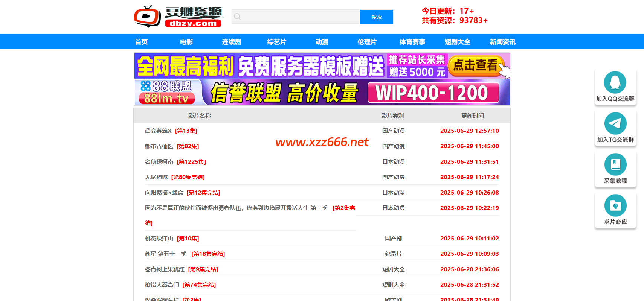This screenshot has width=644, height=301.
Task: Click the 全网最高福利 banner ad
Action: (x=322, y=66)
